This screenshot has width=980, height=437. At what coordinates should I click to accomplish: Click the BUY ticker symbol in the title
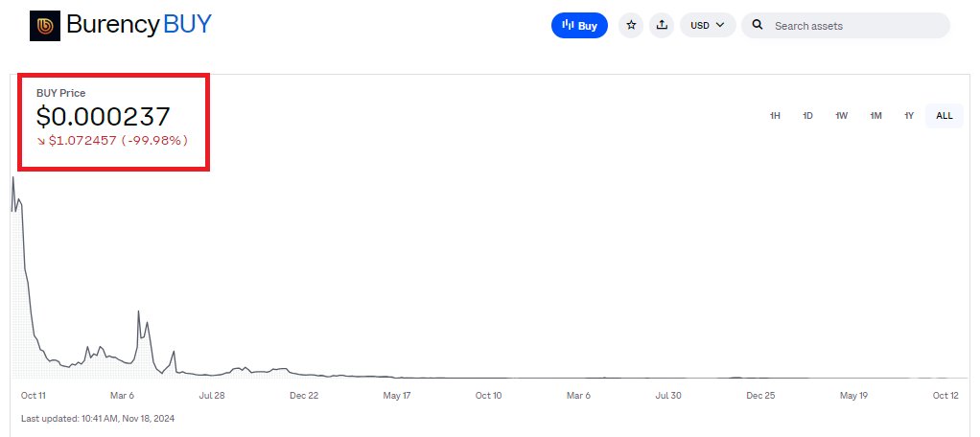(x=188, y=25)
